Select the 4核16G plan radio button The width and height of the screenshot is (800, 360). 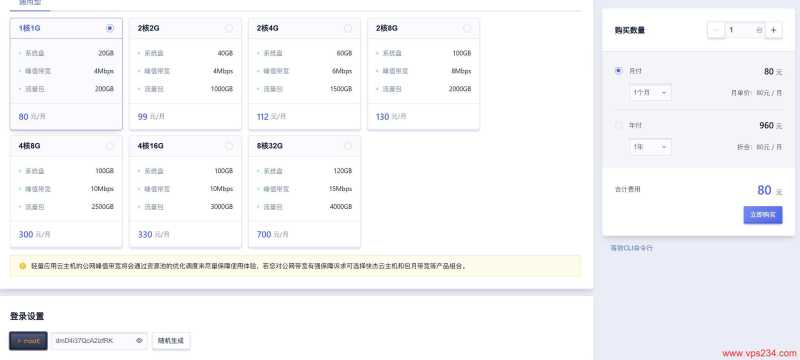229,146
